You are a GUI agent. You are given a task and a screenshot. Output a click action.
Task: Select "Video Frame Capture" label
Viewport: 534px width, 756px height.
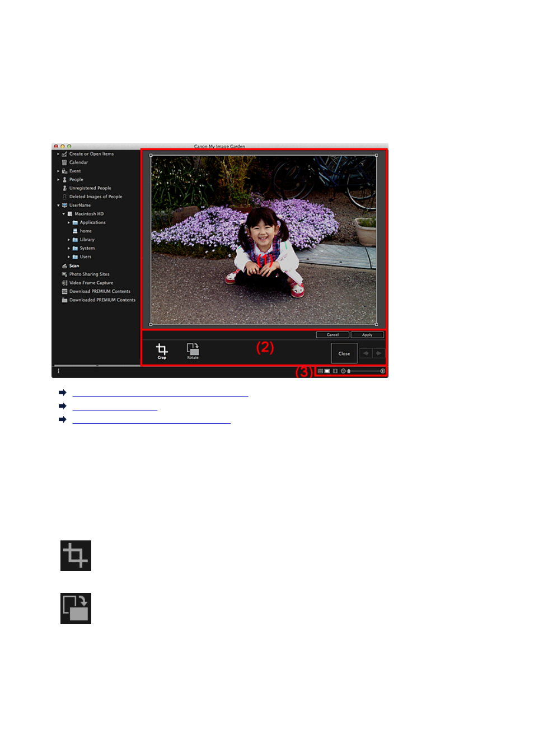coord(91,283)
